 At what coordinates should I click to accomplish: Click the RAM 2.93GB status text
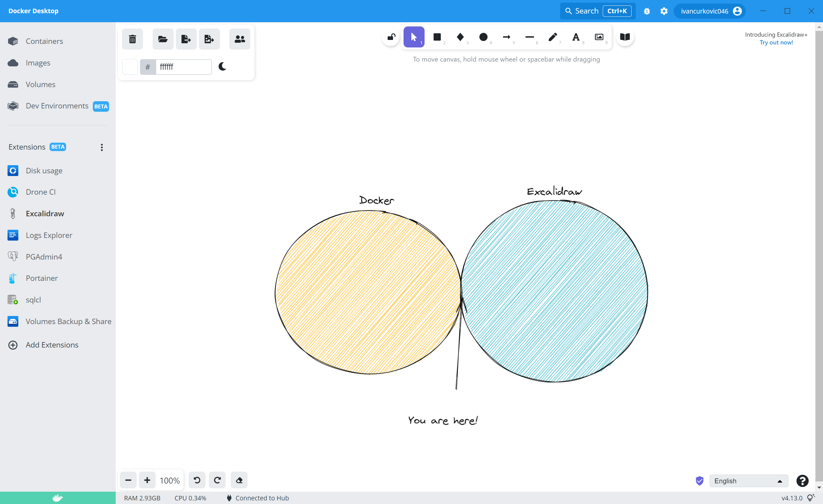pyautogui.click(x=142, y=498)
